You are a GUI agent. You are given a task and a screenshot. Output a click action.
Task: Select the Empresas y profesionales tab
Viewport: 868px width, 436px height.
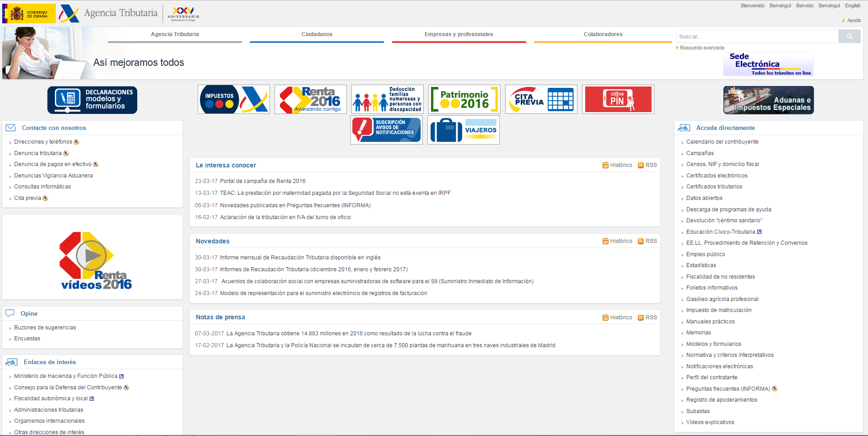459,35
